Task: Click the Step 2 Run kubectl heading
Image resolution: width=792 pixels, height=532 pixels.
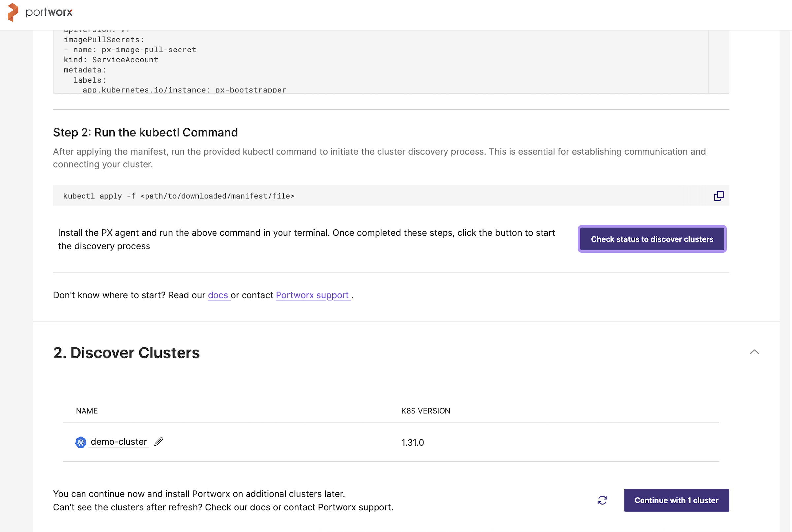Action: [x=146, y=132]
